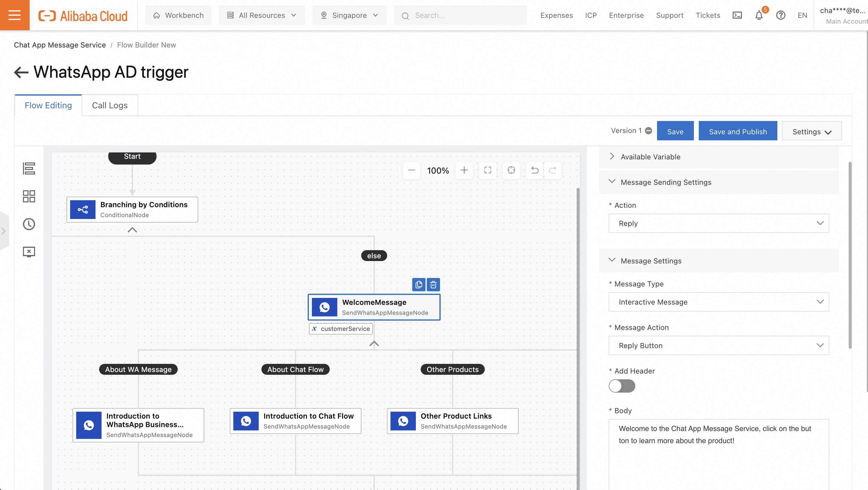
Task: Copy the WelcomeMessage node
Action: click(x=419, y=285)
